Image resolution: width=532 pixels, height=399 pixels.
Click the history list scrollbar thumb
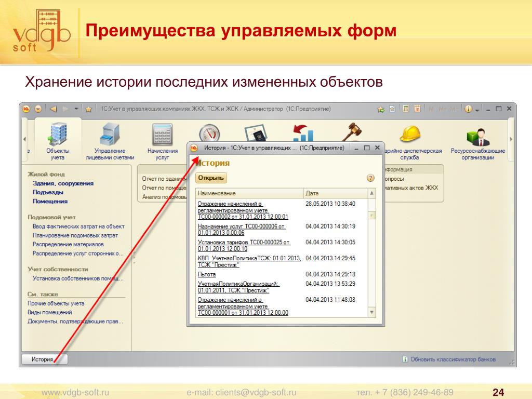tap(372, 216)
